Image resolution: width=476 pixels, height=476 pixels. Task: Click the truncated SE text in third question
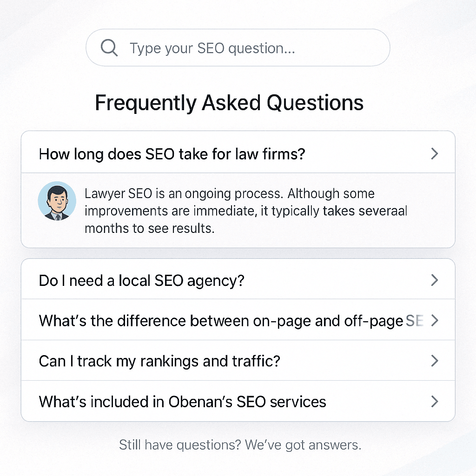[x=414, y=321]
